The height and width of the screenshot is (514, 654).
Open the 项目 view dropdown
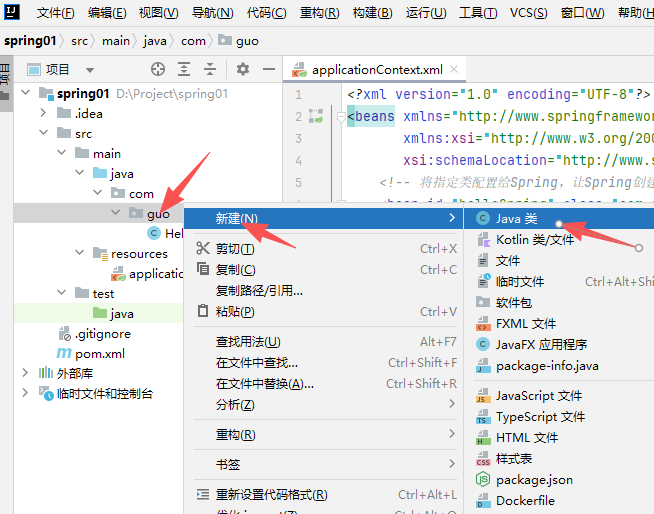(x=89, y=70)
